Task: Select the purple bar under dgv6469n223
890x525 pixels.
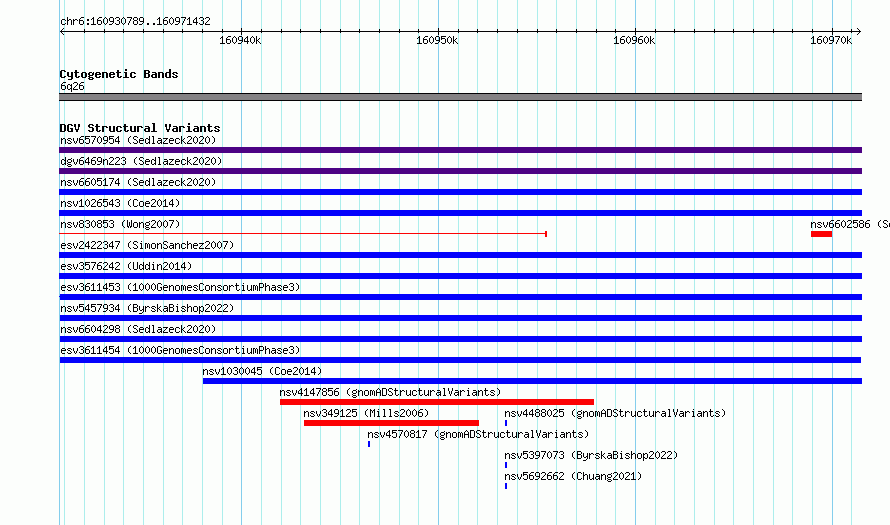Action: point(460,171)
